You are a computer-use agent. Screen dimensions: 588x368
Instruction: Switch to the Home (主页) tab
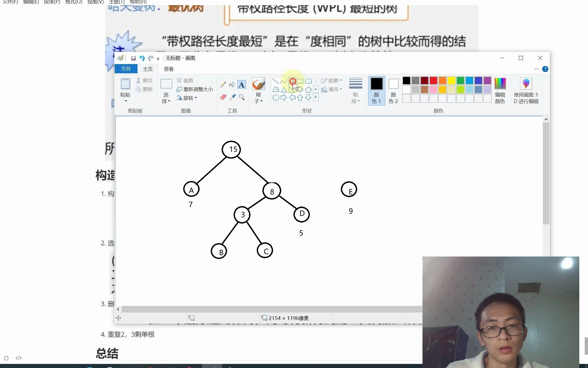[x=148, y=69]
